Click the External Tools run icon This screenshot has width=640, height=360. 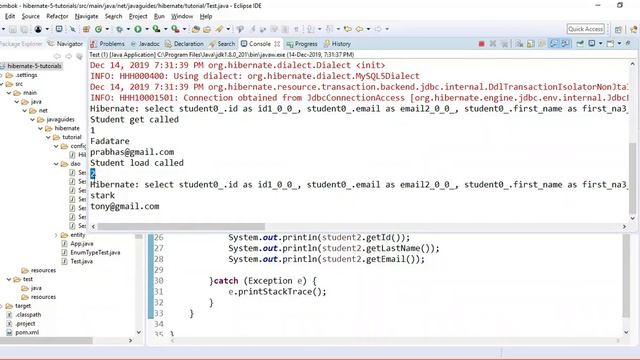click(x=176, y=29)
